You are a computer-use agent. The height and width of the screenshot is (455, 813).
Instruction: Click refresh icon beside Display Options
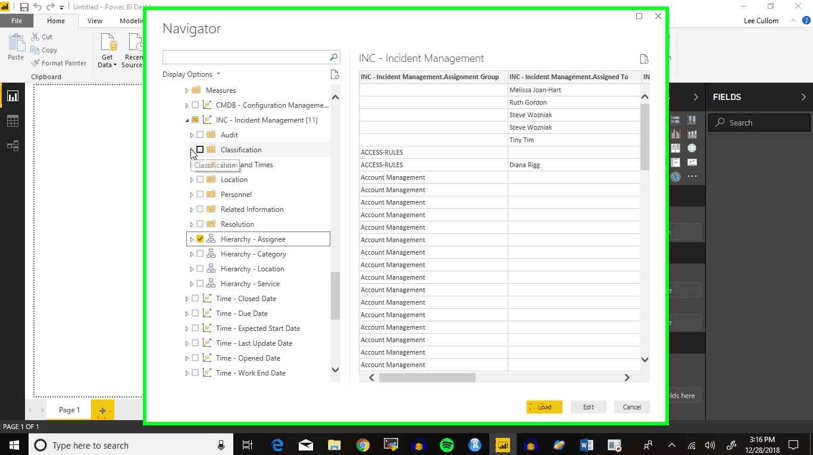point(335,75)
